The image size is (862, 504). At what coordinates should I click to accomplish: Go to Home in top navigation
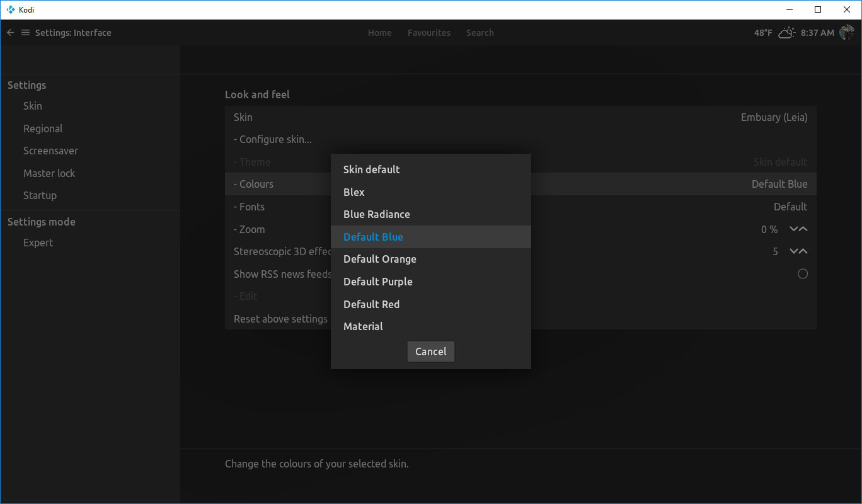[x=380, y=33]
